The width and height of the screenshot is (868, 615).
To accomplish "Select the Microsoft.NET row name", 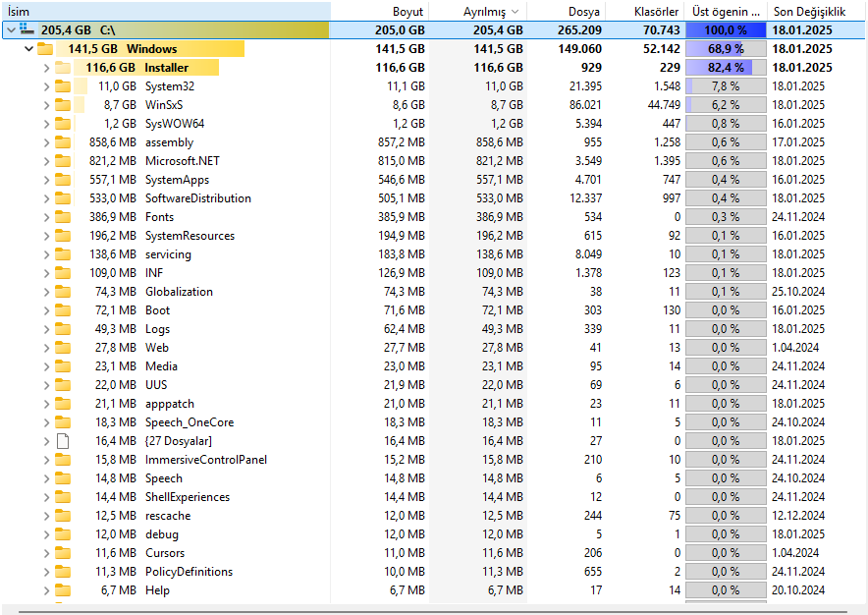I will tap(182, 161).
